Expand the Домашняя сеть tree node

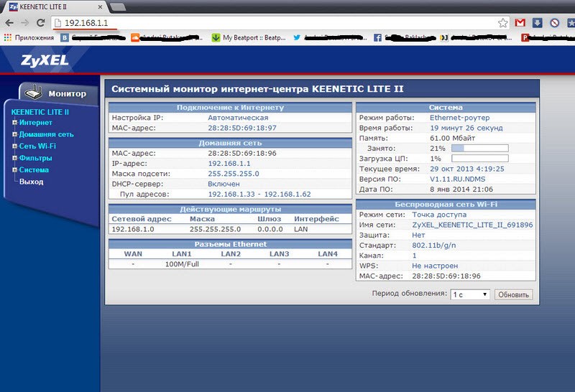click(14, 134)
